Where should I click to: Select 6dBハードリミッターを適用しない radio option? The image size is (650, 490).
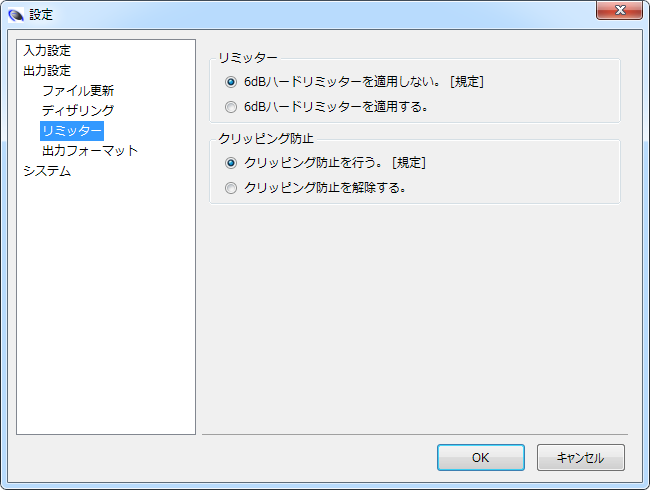(x=232, y=82)
